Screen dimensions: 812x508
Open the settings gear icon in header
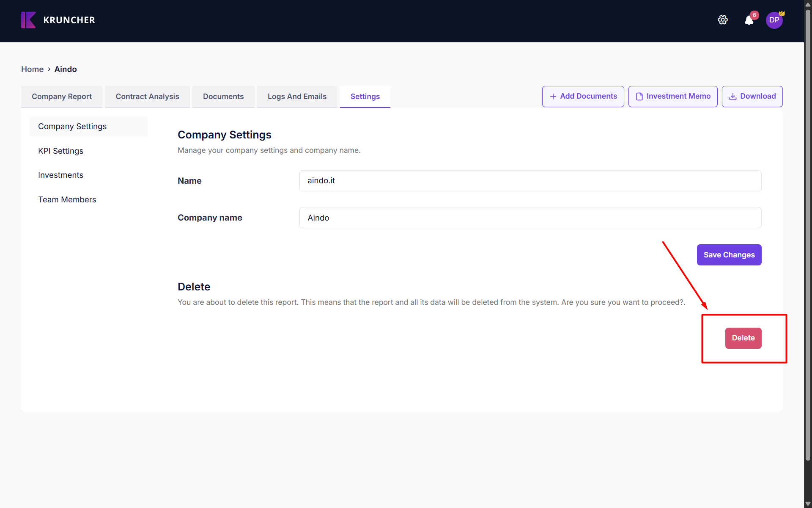point(723,20)
